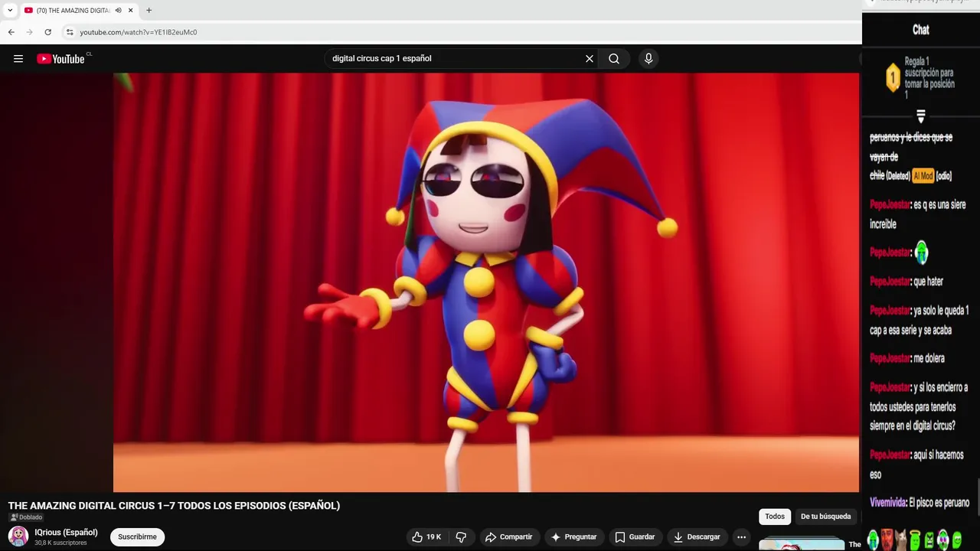The width and height of the screenshot is (980, 551).
Task: Collapse the chat leaderboard arrow
Action: pyautogui.click(x=921, y=116)
